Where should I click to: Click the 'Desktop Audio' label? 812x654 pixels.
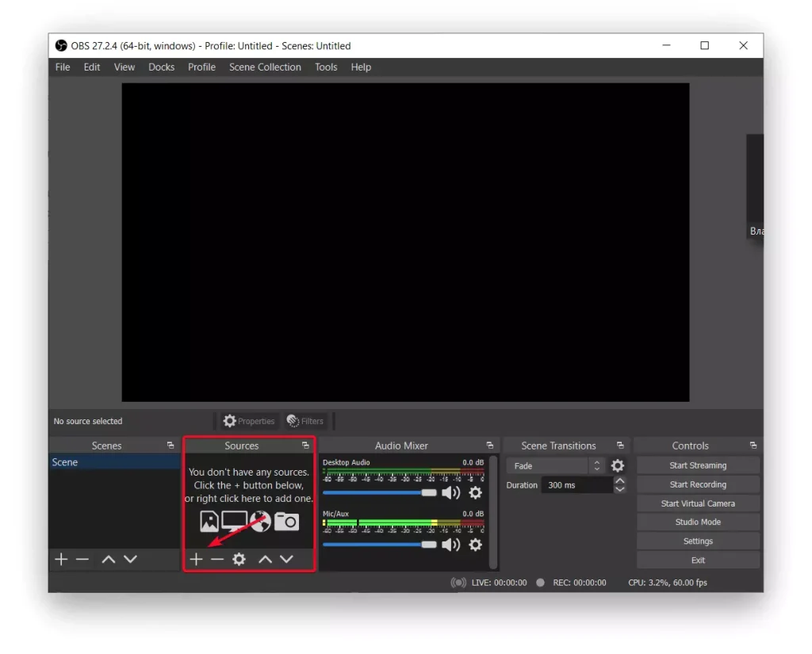[346, 462]
